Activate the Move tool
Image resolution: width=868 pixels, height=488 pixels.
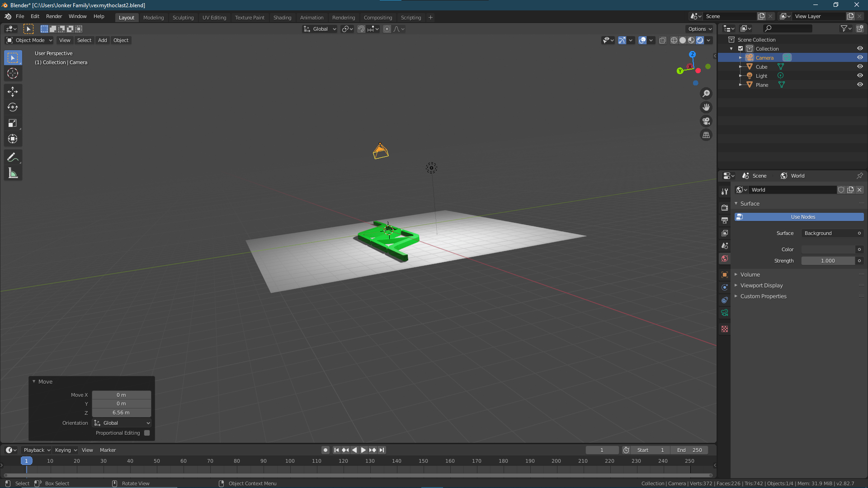13,91
